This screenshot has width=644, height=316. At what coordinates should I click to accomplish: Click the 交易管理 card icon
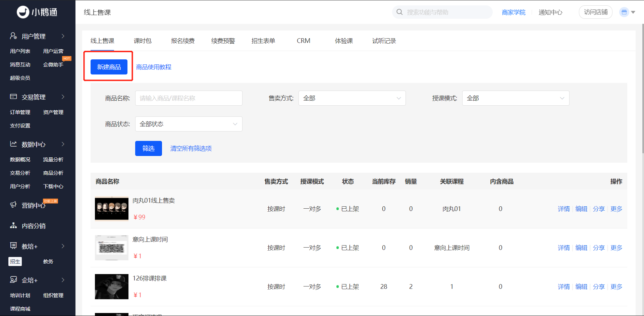tap(13, 97)
